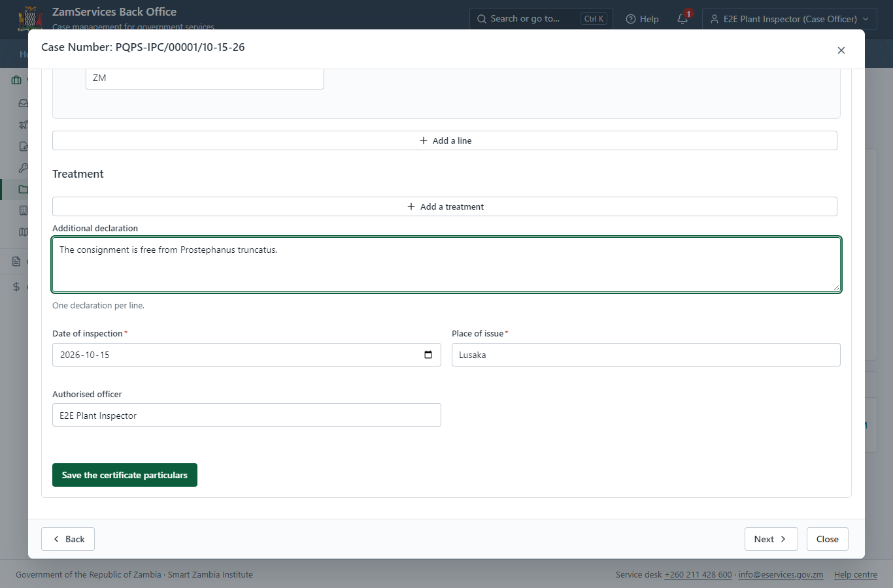Click the Ctrl K shortcut badge
This screenshot has width=893, height=588.
click(x=594, y=19)
